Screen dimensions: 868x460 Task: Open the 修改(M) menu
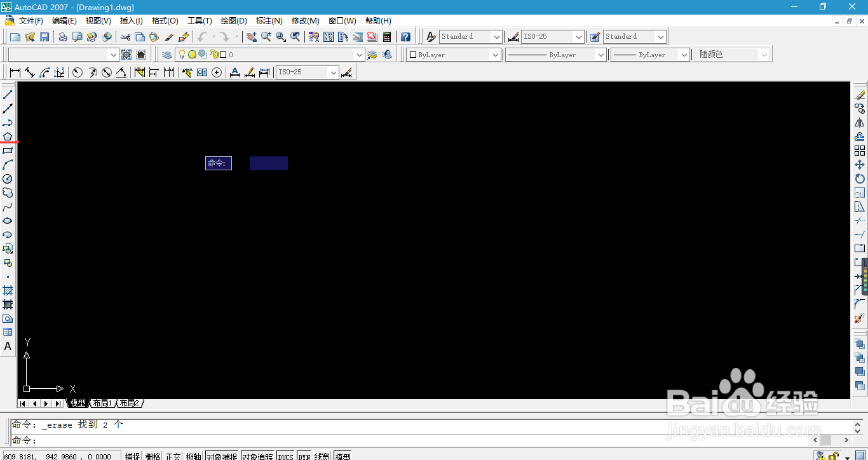(x=306, y=21)
